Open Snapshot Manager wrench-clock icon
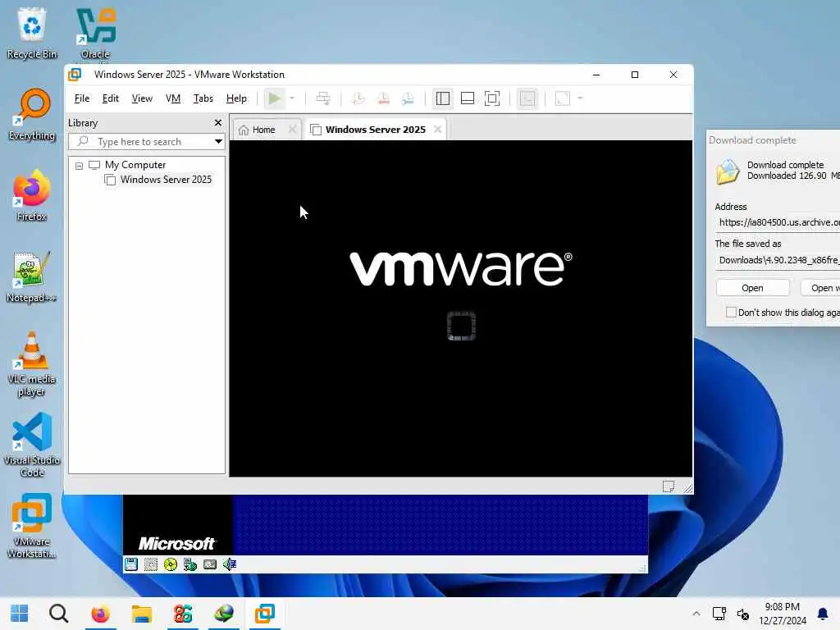 408,98
